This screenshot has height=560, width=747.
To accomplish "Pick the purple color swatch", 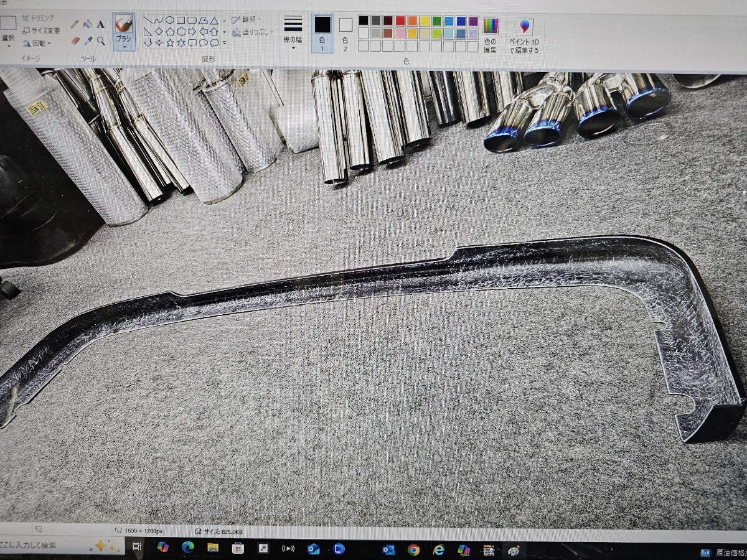I will click(x=473, y=21).
